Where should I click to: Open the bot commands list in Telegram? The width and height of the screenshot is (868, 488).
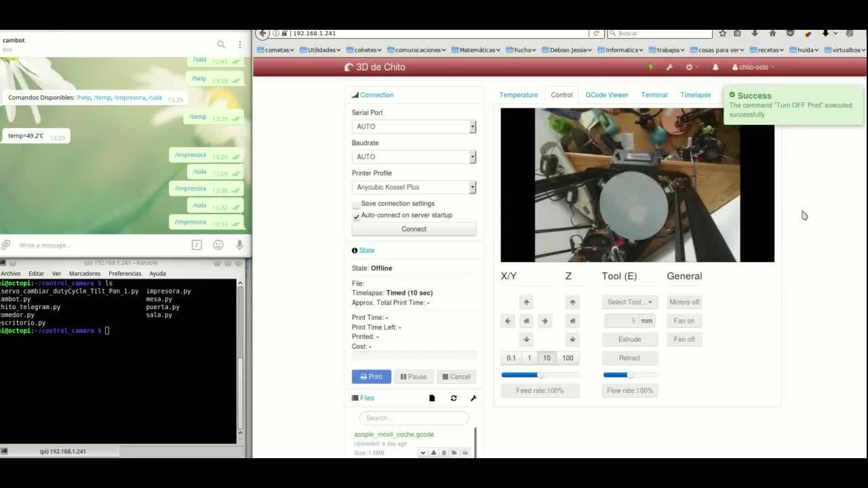[x=197, y=245]
